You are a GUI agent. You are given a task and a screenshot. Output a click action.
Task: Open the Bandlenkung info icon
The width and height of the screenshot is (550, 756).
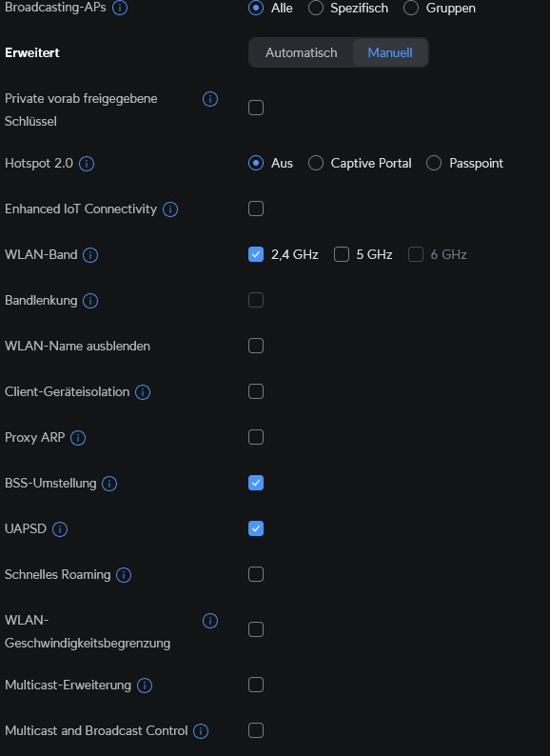(x=90, y=301)
